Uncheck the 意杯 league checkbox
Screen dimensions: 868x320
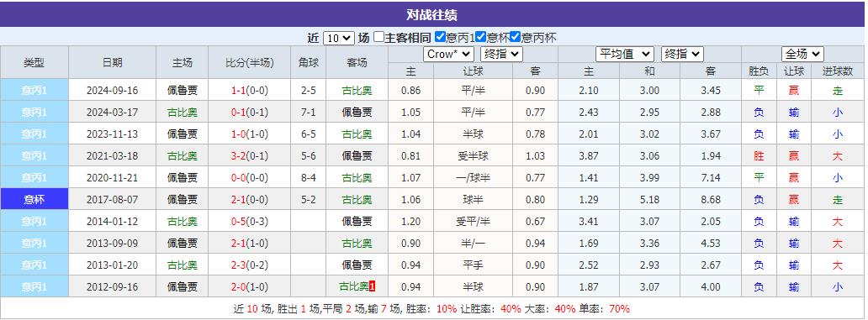[x=480, y=37]
